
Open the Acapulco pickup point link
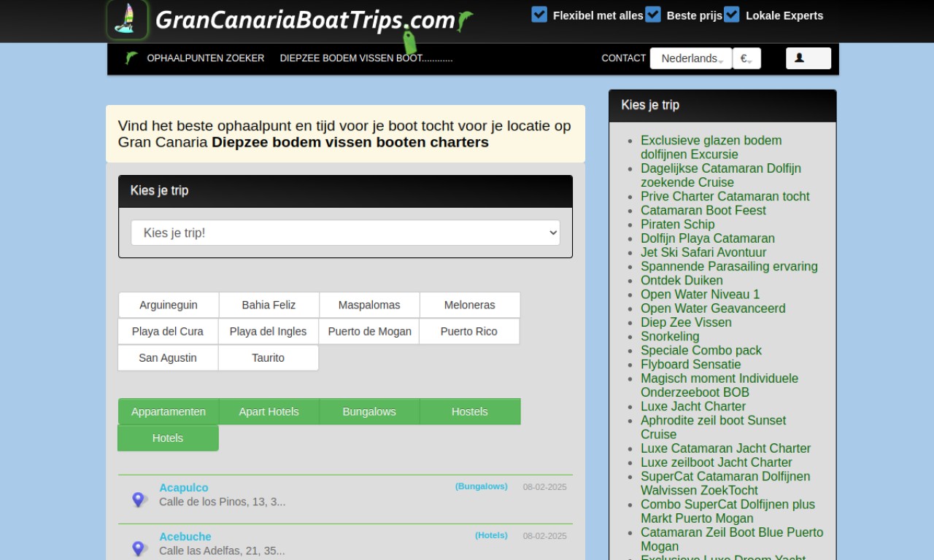pos(184,488)
